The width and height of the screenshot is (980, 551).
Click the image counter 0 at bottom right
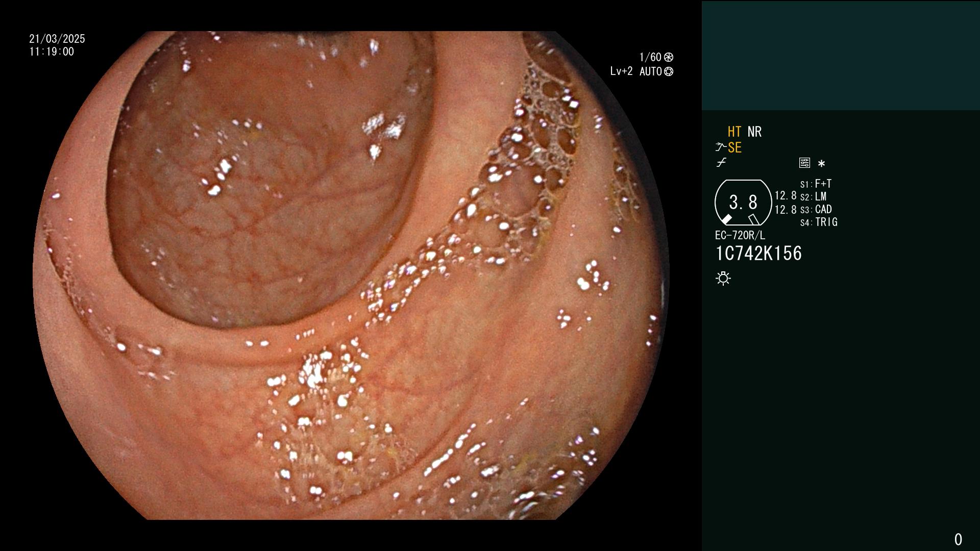958,539
